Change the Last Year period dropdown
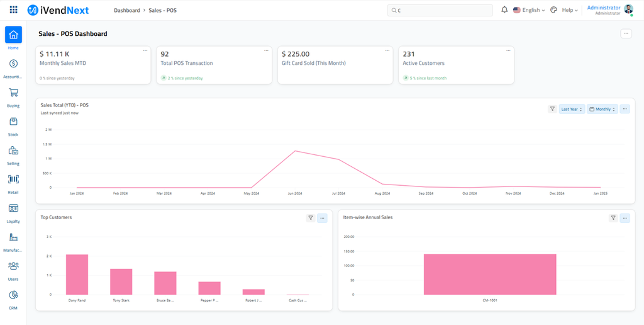The width and height of the screenshot is (644, 325). point(572,109)
